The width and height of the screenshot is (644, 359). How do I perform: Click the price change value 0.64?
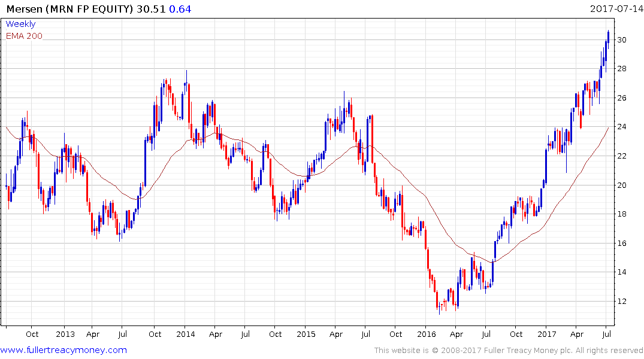coord(180,9)
